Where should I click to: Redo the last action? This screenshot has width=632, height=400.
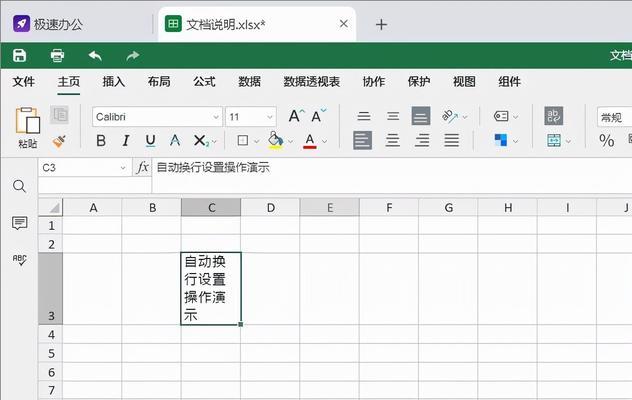(x=133, y=55)
